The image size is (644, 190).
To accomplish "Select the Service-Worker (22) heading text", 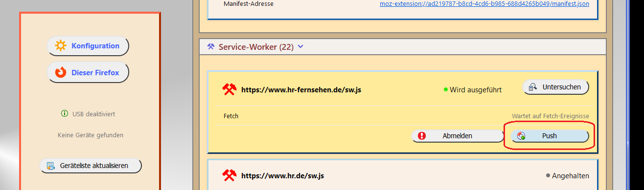I will coord(256,47).
